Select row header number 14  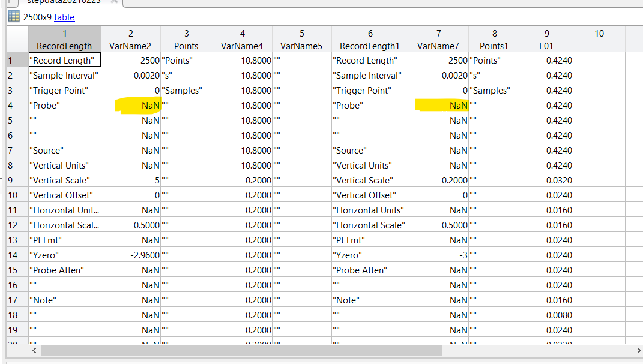(x=13, y=255)
